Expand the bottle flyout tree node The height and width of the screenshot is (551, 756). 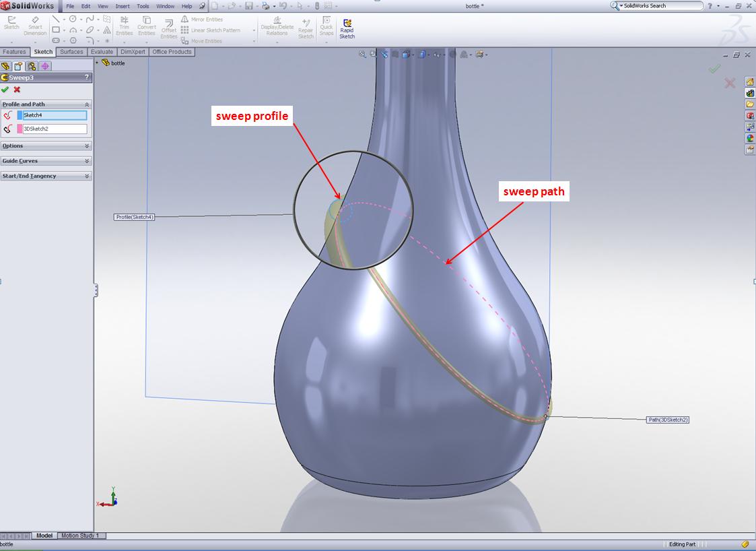point(98,62)
